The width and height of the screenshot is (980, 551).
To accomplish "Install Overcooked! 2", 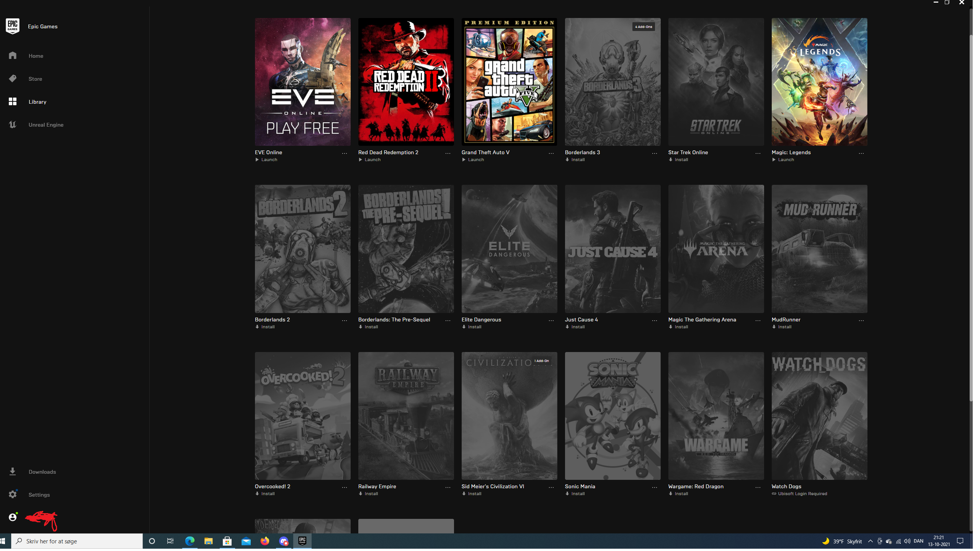I will (265, 494).
